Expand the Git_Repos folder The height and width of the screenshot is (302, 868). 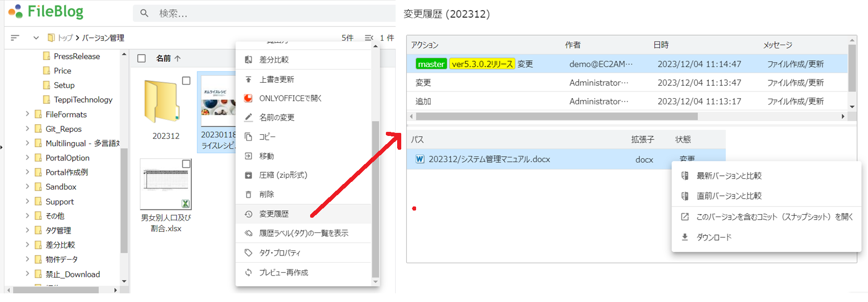click(28, 129)
